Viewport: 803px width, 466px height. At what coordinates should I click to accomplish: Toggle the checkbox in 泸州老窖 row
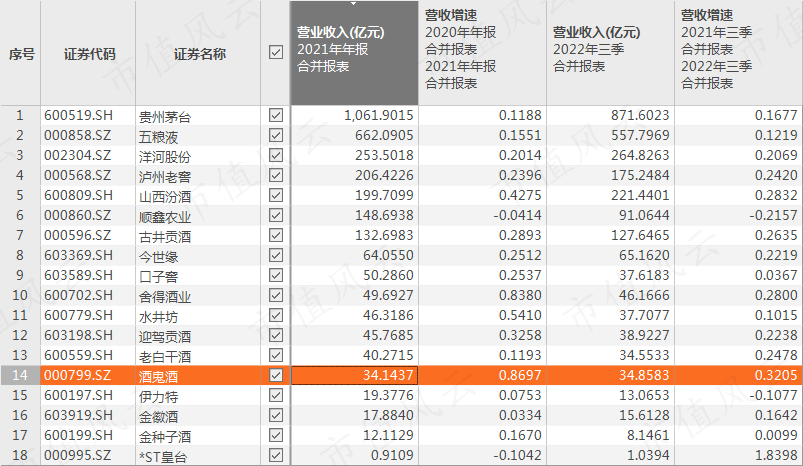276,175
